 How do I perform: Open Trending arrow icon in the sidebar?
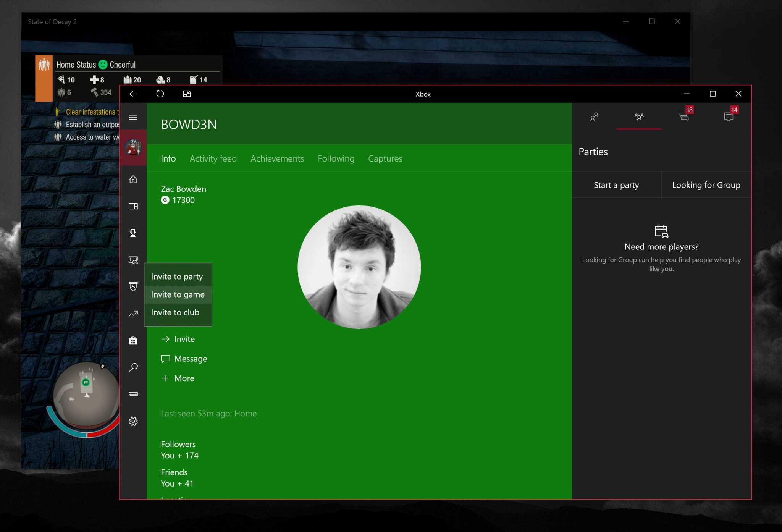[133, 314]
